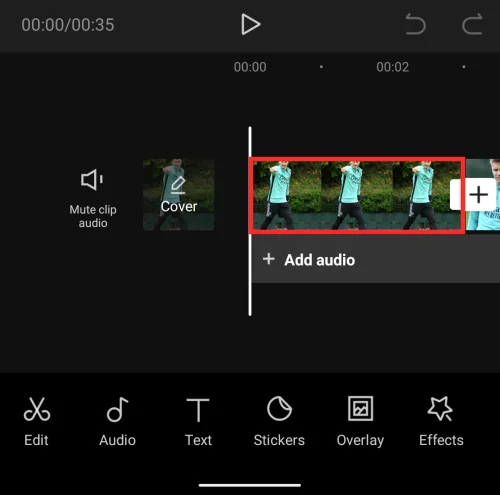500x495 pixels.
Task: Tap the plus button to add clip
Action: tap(478, 194)
